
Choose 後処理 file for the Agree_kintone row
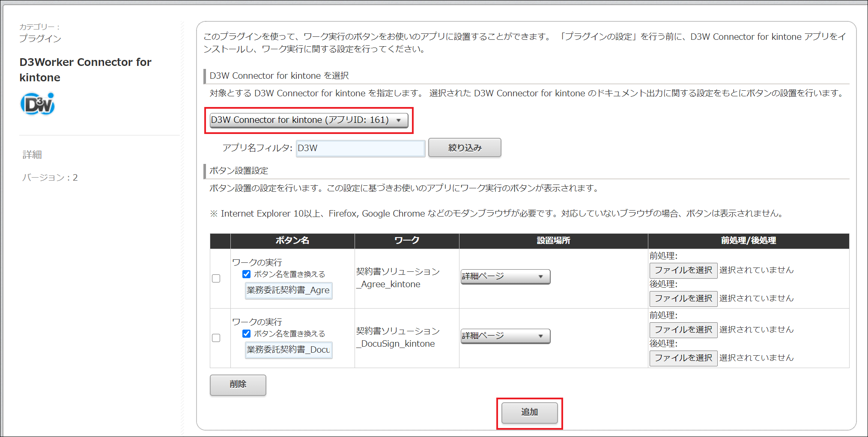[x=683, y=298]
